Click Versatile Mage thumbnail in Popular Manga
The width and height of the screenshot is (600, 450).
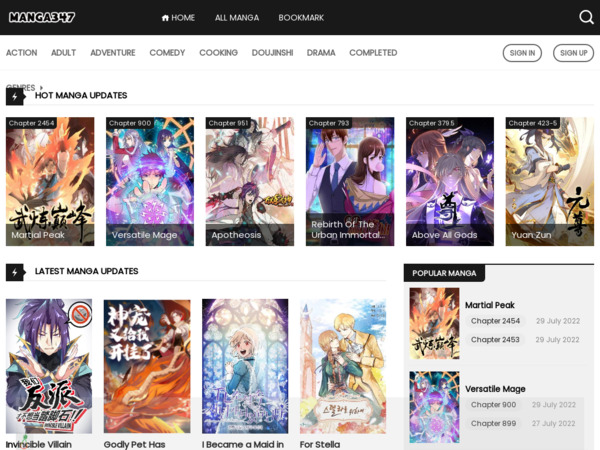click(434, 407)
